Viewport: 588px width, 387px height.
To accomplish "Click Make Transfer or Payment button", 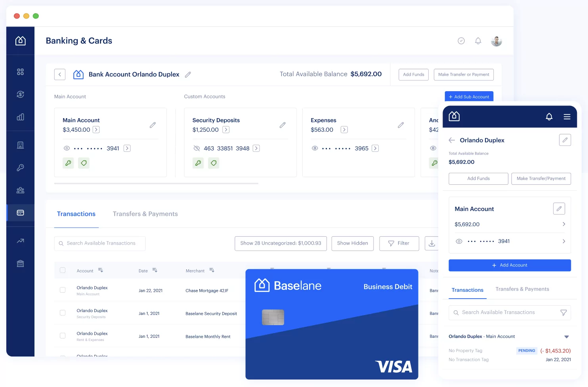I will [x=464, y=75].
